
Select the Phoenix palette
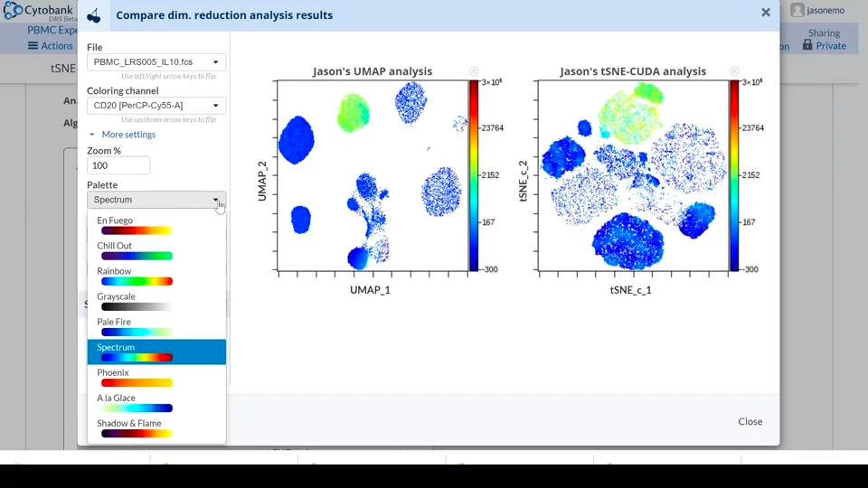(156, 378)
